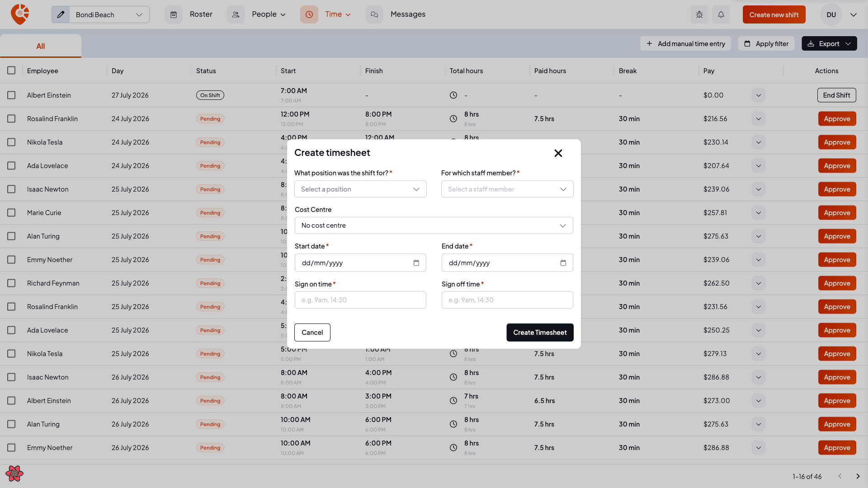Viewport: 868px width, 488px height.
Task: Open Start date calendar picker icon
Action: click(x=416, y=263)
